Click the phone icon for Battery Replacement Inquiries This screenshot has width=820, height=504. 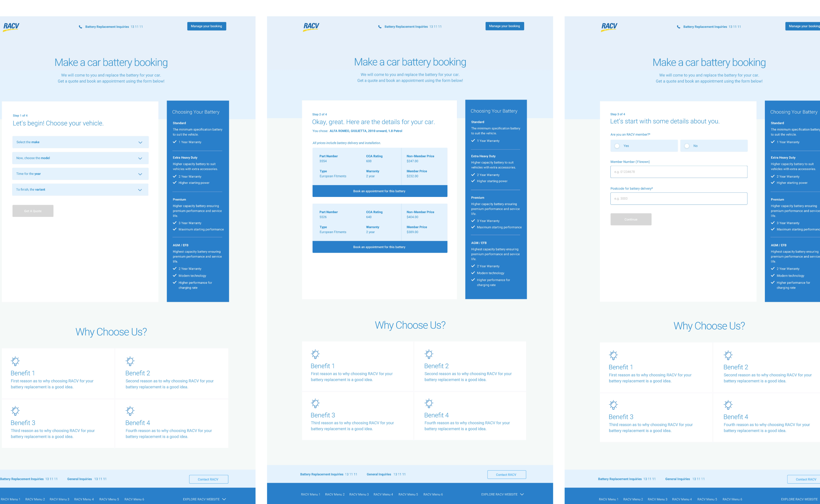click(80, 26)
